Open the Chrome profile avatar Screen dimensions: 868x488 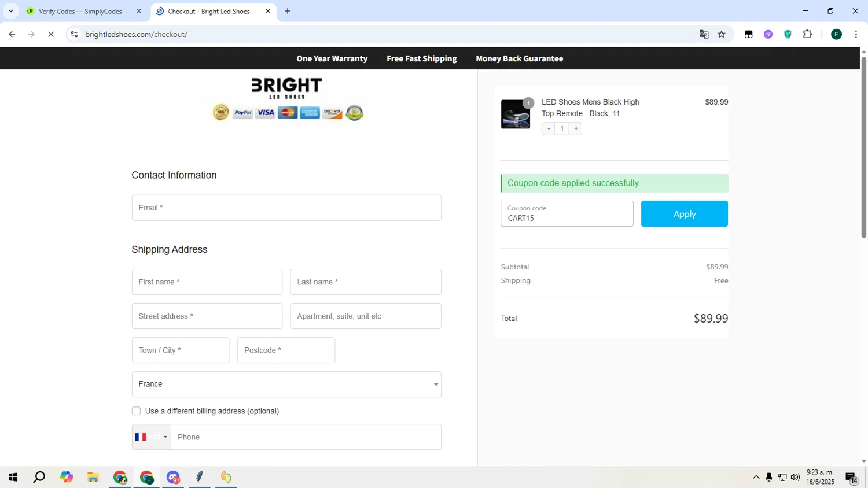pyautogui.click(x=836, y=34)
